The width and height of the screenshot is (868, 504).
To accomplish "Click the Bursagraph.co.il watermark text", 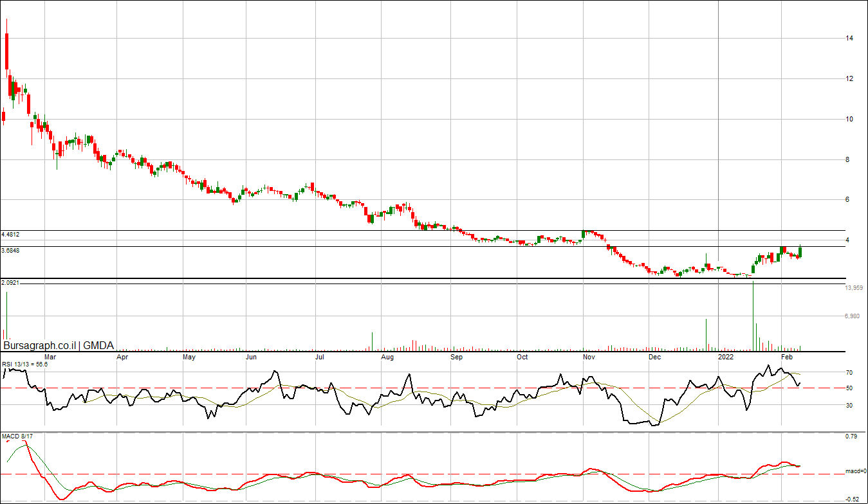I will 40,346.
